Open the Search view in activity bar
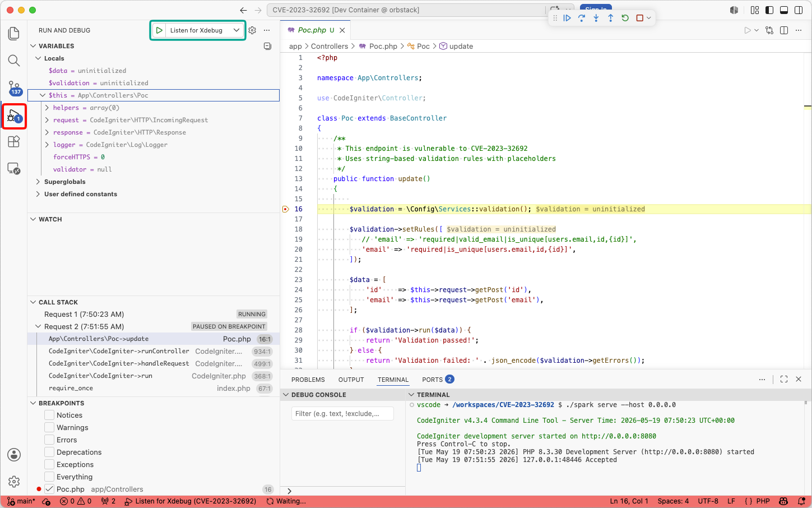 tap(14, 61)
